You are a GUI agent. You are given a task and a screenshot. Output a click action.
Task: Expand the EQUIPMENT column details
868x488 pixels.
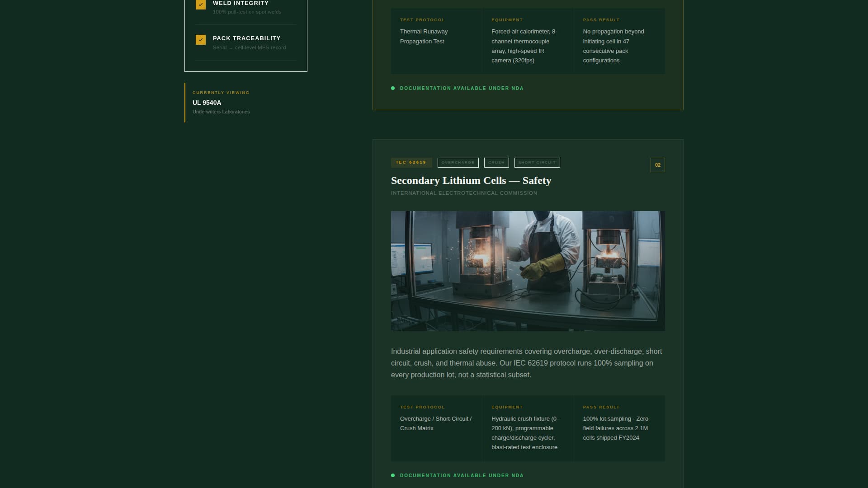click(x=507, y=407)
